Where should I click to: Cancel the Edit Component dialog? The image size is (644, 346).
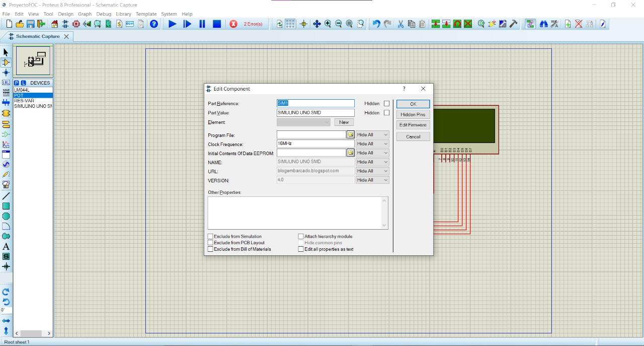click(x=413, y=136)
